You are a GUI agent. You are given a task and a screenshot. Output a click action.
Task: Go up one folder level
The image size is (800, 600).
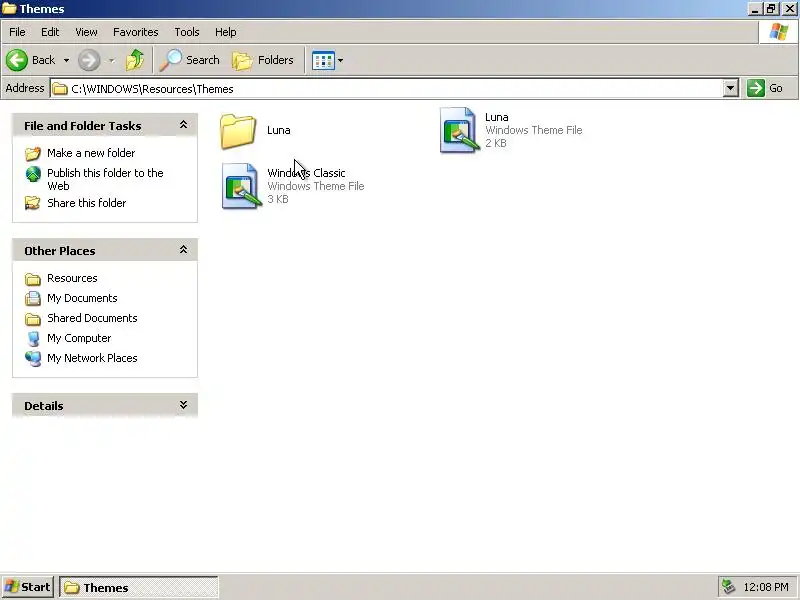[x=135, y=60]
